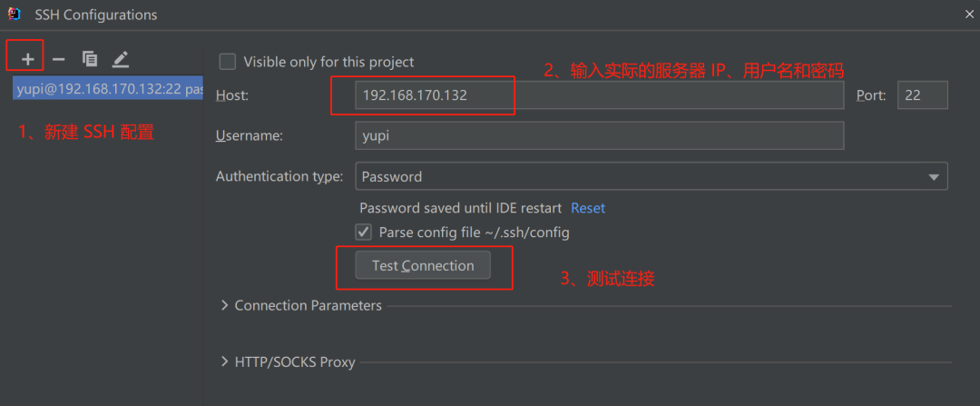Click the Username field containing yupi
Viewport: 980px width, 406px height.
coord(599,135)
